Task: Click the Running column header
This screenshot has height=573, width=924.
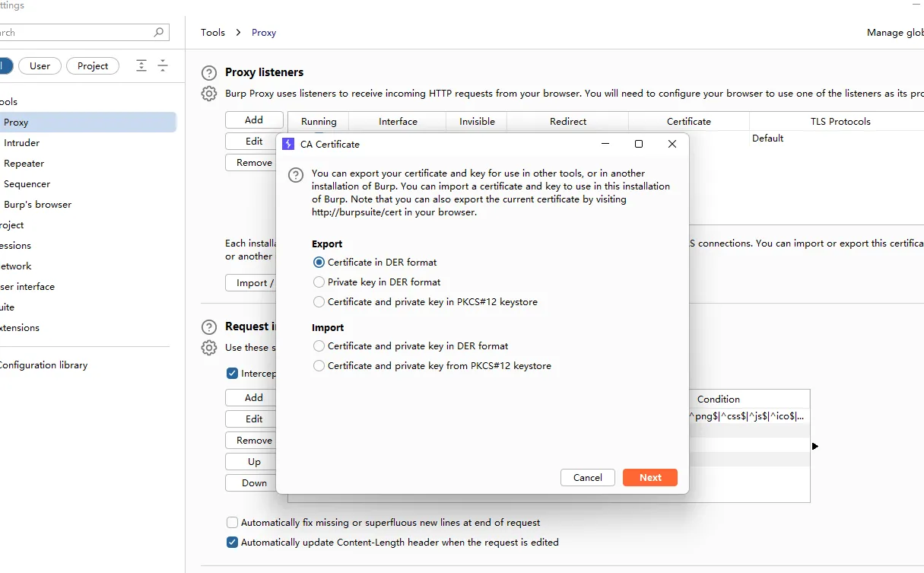Action: [319, 122]
